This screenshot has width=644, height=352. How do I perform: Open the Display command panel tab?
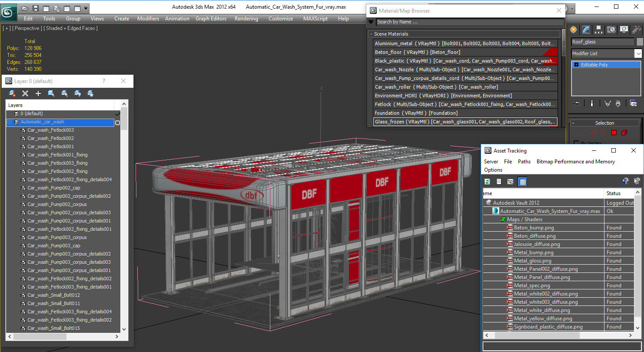click(x=624, y=30)
